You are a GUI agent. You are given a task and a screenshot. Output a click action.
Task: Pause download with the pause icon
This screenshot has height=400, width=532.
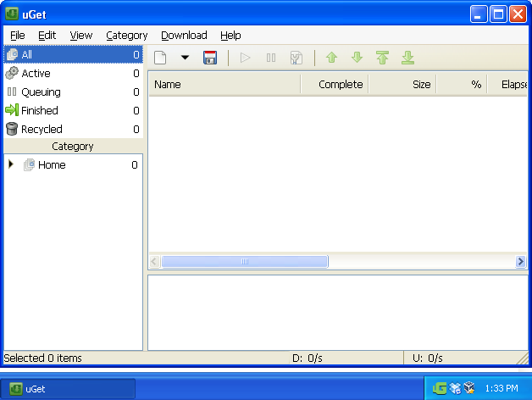(271, 58)
